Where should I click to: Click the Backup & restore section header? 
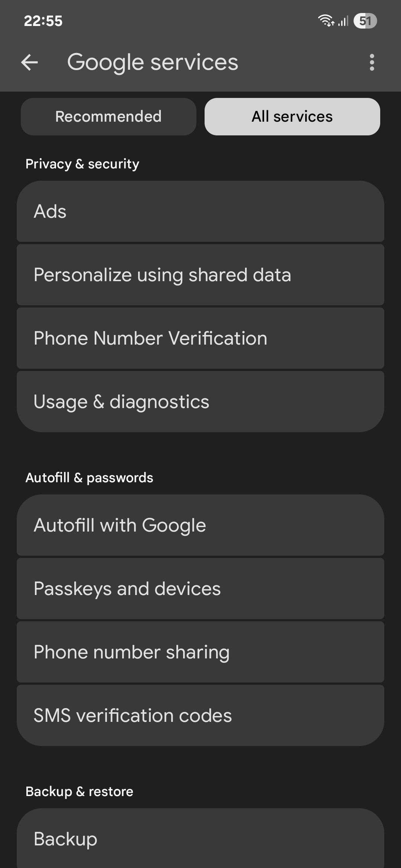(79, 791)
